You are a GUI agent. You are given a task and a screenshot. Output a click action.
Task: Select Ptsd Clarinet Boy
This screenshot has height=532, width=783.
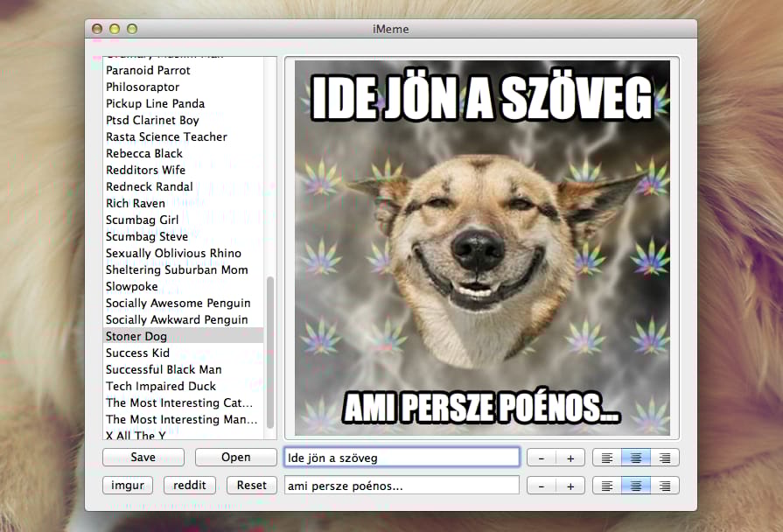(183, 121)
